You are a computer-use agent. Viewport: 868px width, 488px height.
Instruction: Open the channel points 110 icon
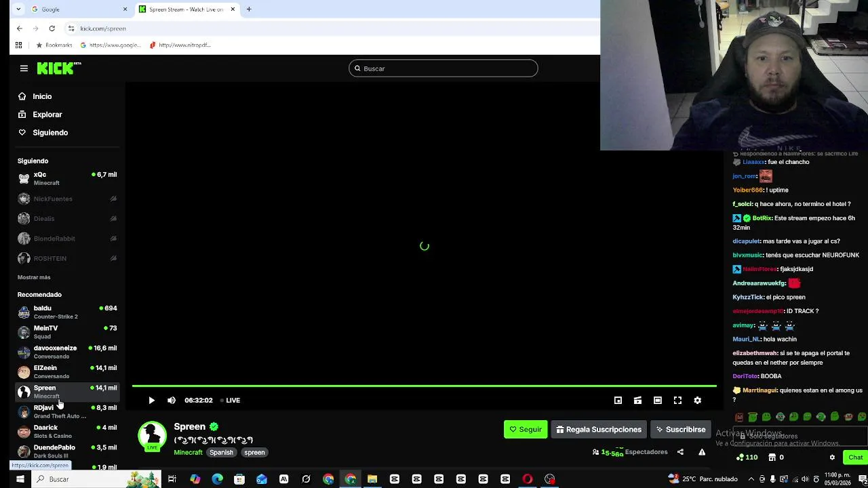747,457
